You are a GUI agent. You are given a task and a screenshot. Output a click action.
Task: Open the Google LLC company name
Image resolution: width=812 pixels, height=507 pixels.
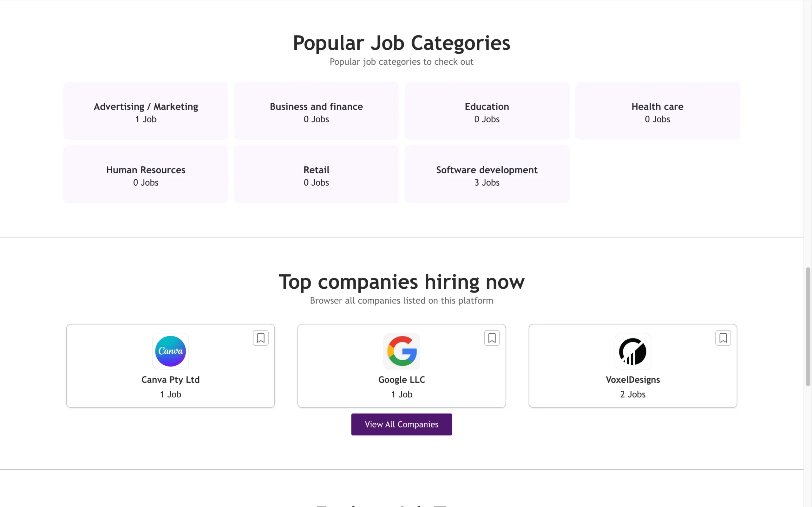tap(402, 380)
